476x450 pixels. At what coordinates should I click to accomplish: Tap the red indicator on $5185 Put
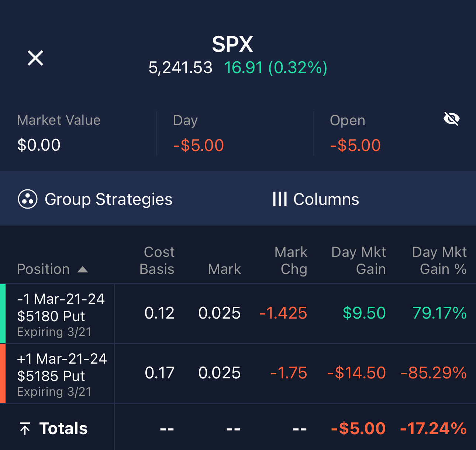point(3,374)
